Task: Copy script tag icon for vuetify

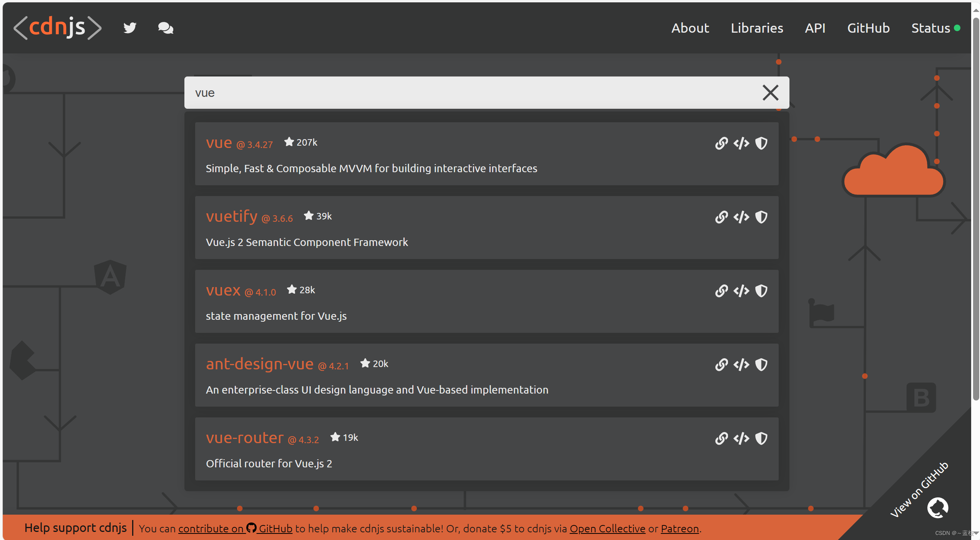Action: click(741, 217)
